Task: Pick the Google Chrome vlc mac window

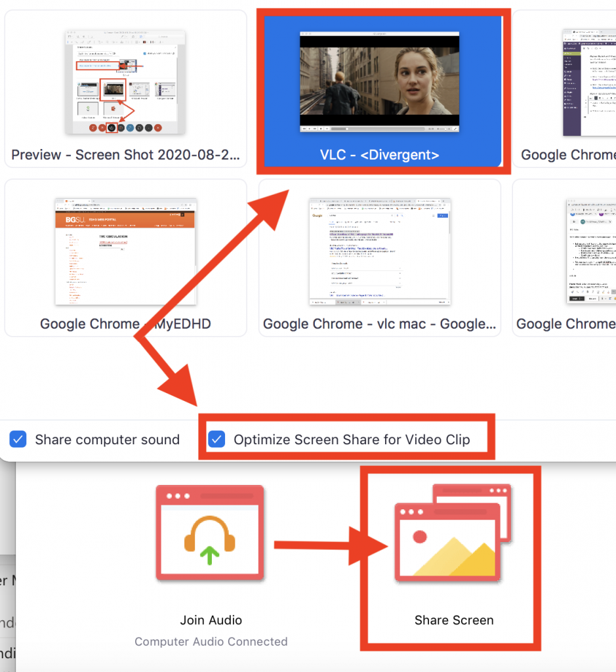Action: click(380, 258)
